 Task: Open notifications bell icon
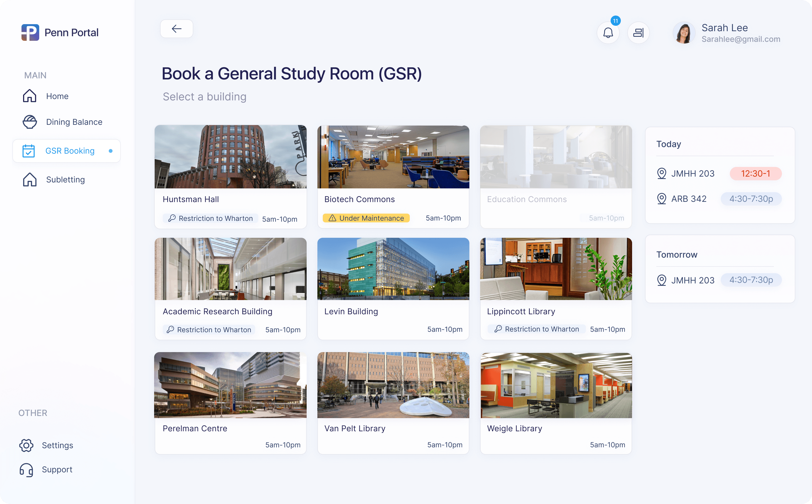tap(608, 33)
